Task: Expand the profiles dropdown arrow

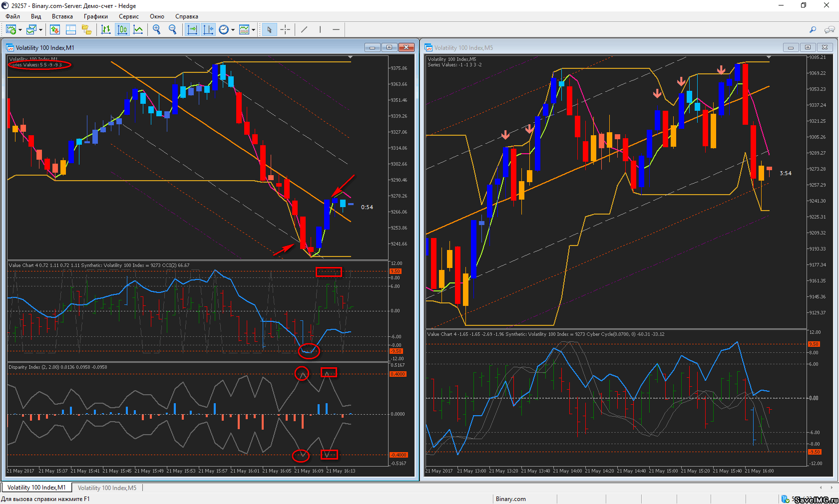Action: [40, 30]
